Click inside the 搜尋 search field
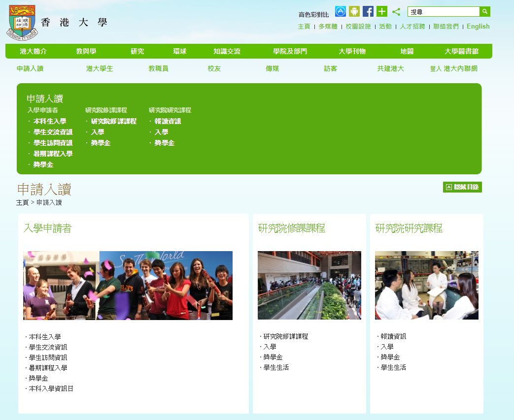514x420 pixels. pos(444,11)
